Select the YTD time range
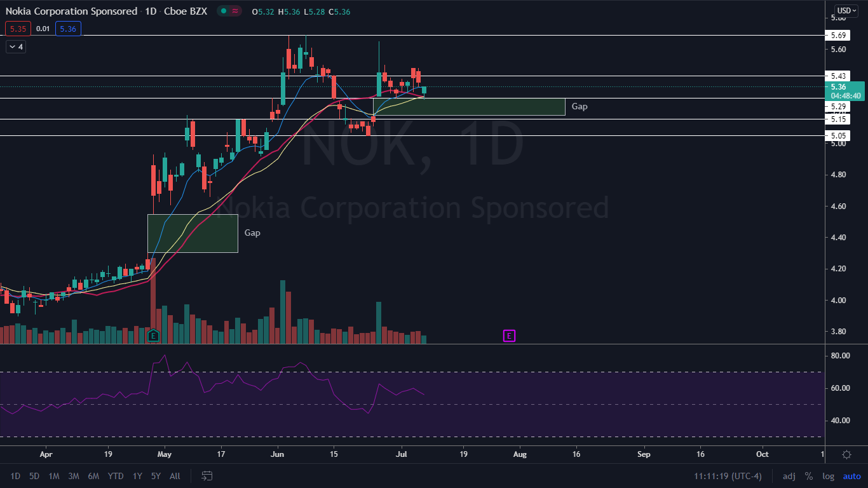Image resolution: width=868 pixels, height=488 pixels. (x=116, y=476)
